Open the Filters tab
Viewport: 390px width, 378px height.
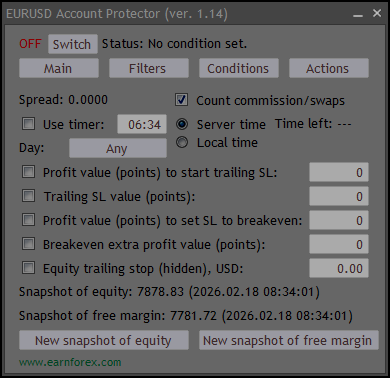coord(149,68)
